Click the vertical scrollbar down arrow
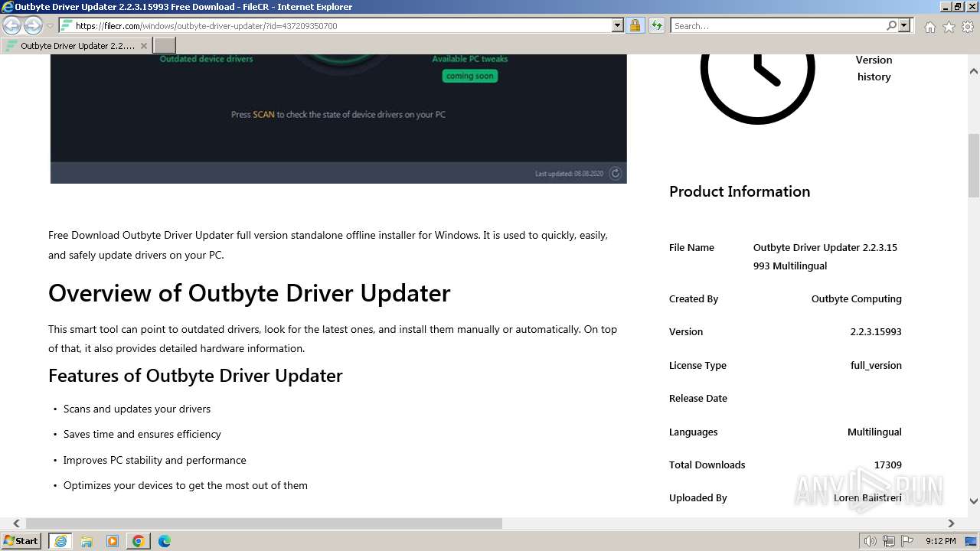 click(x=974, y=501)
